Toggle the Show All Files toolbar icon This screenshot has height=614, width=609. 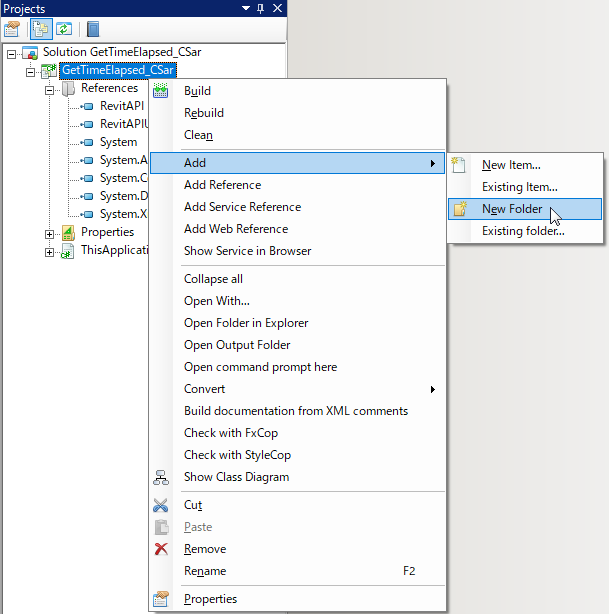tap(41, 29)
